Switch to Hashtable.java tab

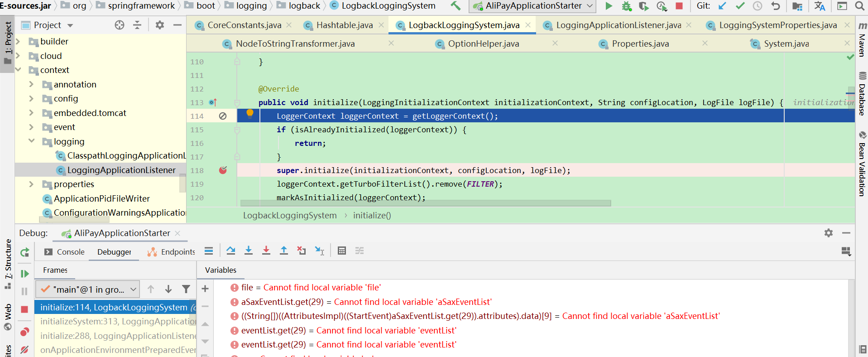(345, 25)
